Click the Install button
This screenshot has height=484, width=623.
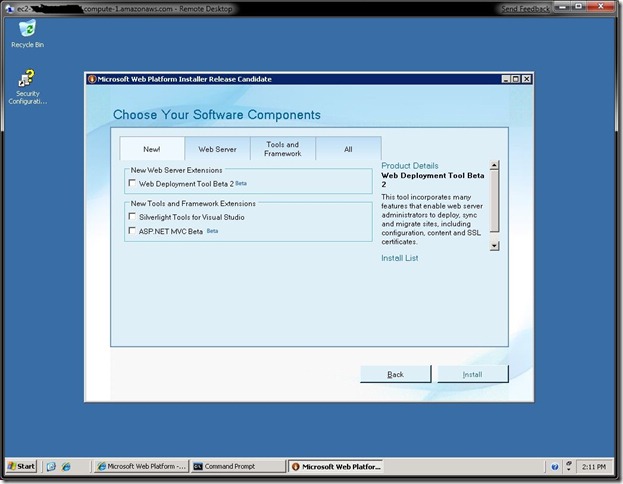(472, 374)
